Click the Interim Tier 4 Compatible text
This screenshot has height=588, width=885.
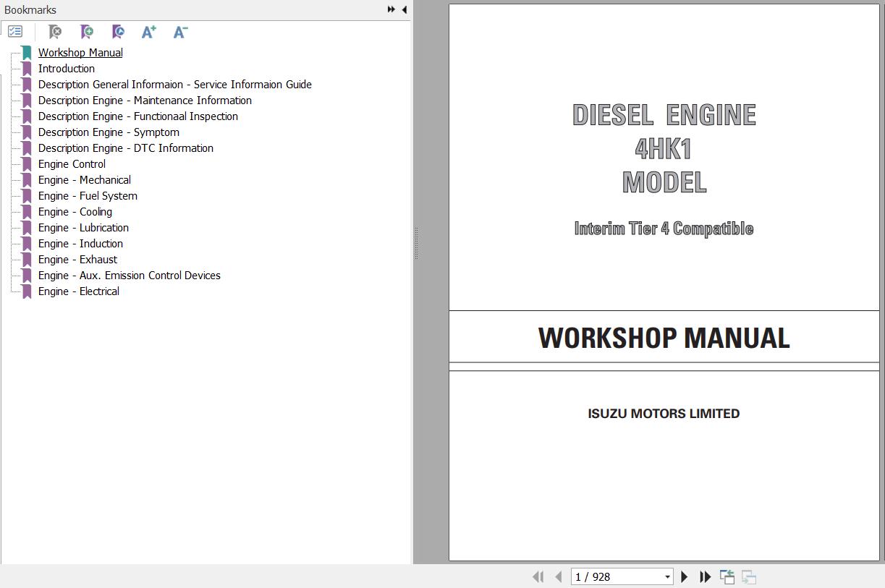664,229
